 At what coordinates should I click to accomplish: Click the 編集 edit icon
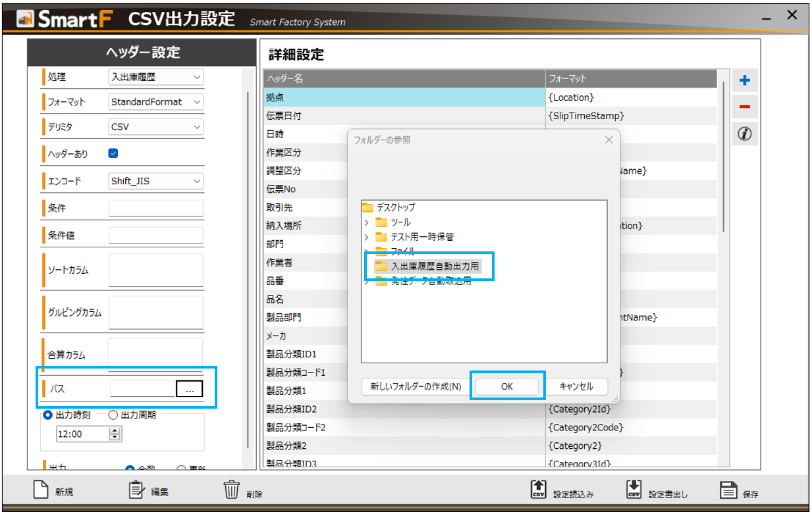(136, 490)
